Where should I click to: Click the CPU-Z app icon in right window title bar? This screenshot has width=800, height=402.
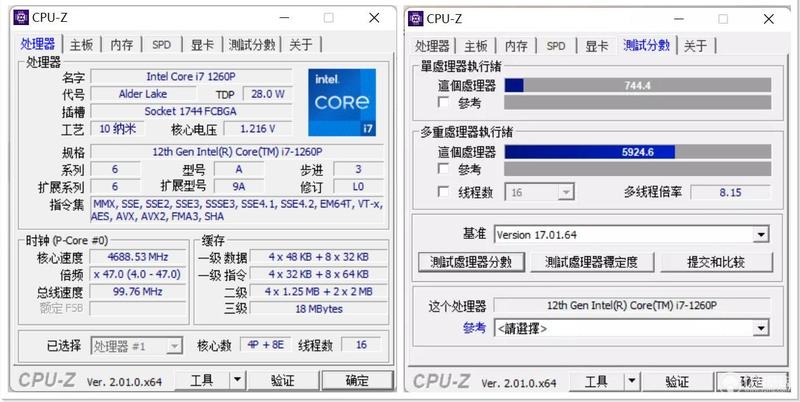click(x=416, y=18)
